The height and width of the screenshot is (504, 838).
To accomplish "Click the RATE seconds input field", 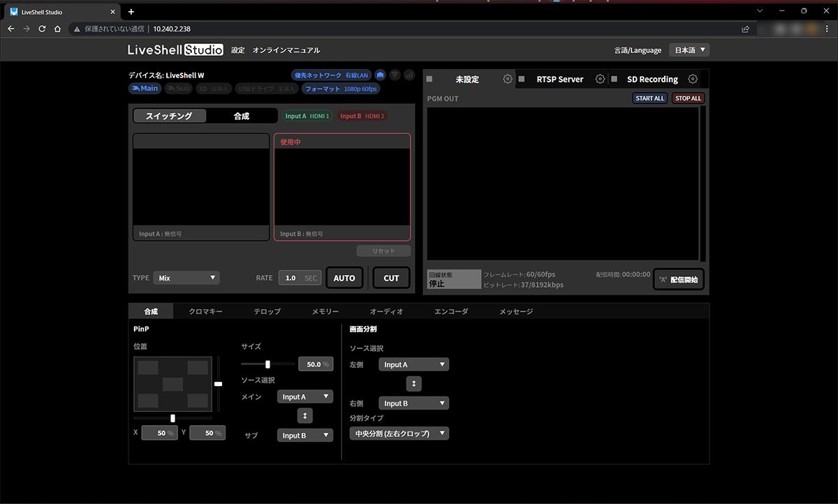I will 299,278.
